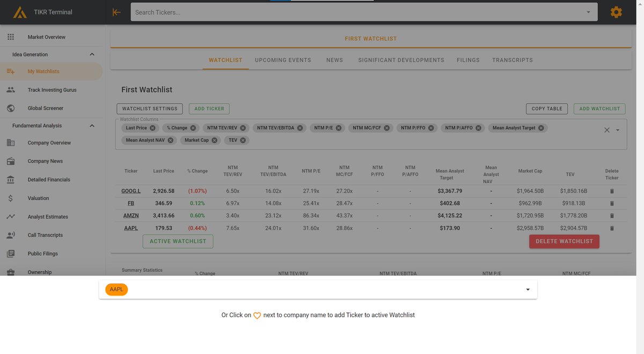Image resolution: width=644 pixels, height=354 pixels.
Task: Collapse the Fundamental Analysis section
Action: tap(92, 126)
